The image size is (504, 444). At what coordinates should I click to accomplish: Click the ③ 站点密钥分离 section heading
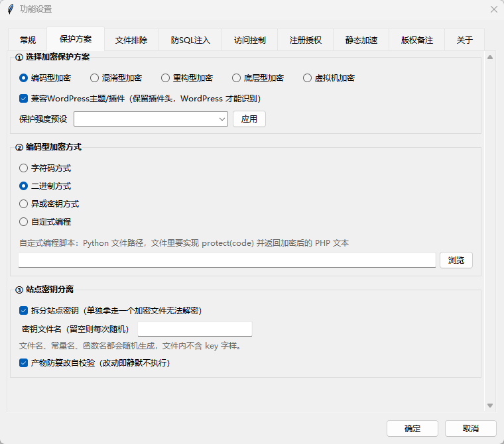pos(44,290)
